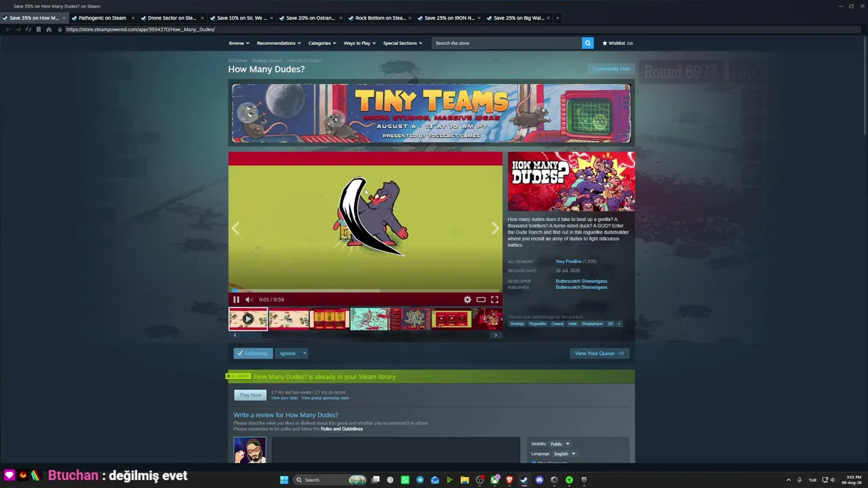Go back using browser back arrow
Viewport: 868px width, 488px height.
(x=7, y=29)
